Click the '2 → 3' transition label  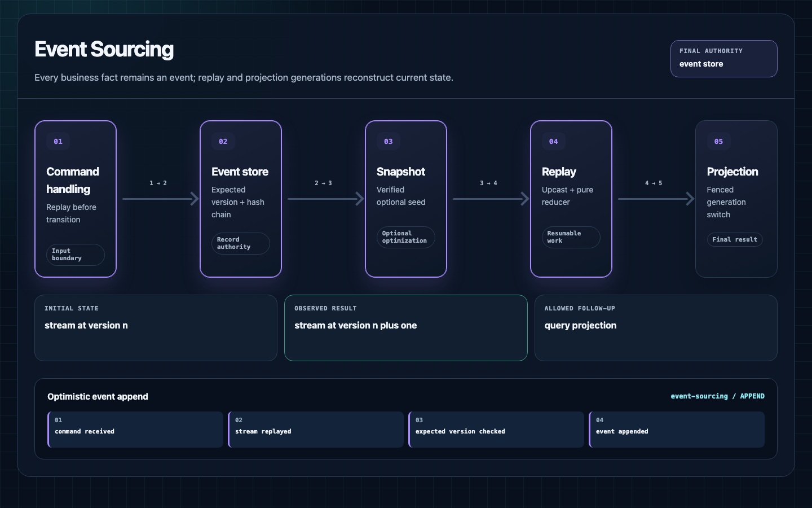tap(323, 183)
